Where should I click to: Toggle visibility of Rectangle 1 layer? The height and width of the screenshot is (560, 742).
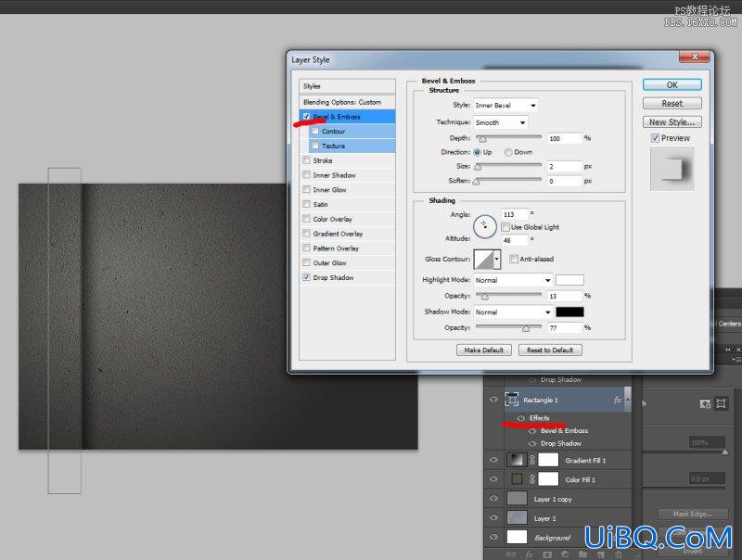493,400
